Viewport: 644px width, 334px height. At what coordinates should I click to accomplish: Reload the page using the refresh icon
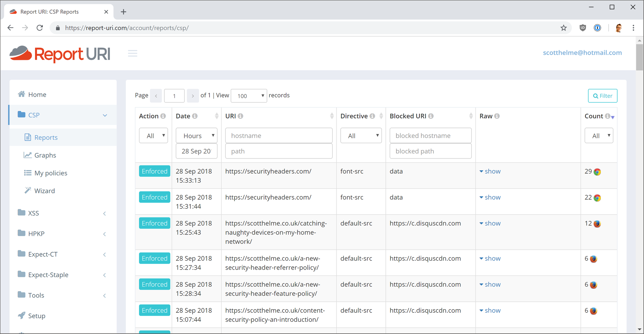coord(40,28)
